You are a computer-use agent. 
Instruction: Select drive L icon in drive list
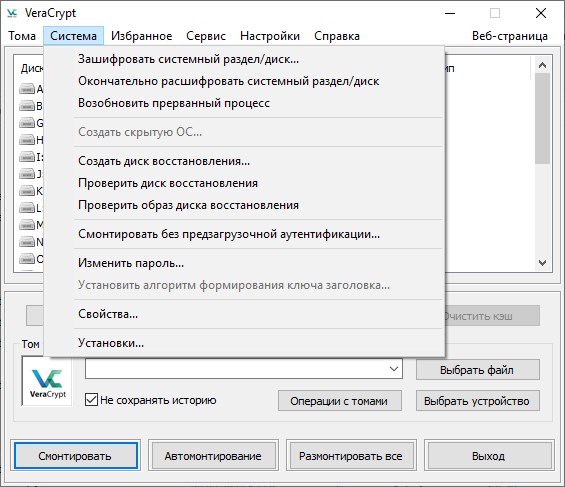(27, 208)
